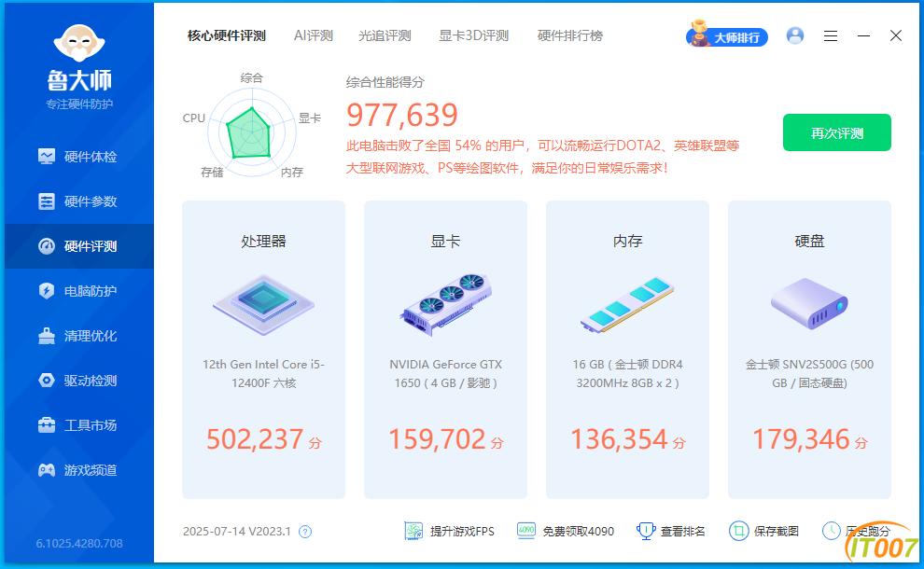
Task: Switch to the 核心硬件评测 tab
Action: pos(227,36)
